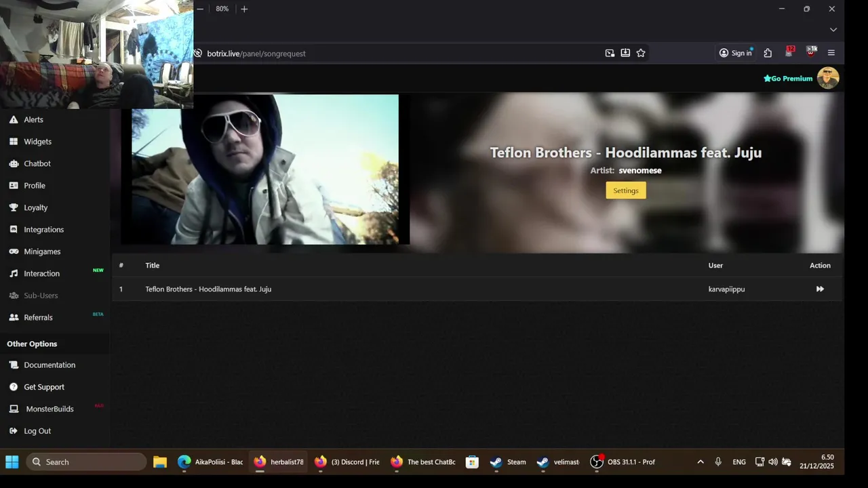Click the Action column header
The width and height of the screenshot is (868, 488).
(820, 266)
